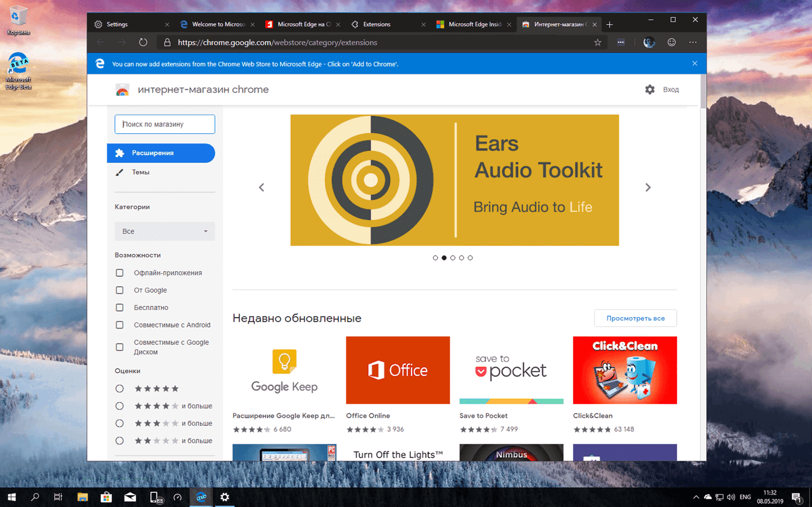The height and width of the screenshot is (507, 812).
Task: Open a new tab with the plus button
Action: click(610, 24)
